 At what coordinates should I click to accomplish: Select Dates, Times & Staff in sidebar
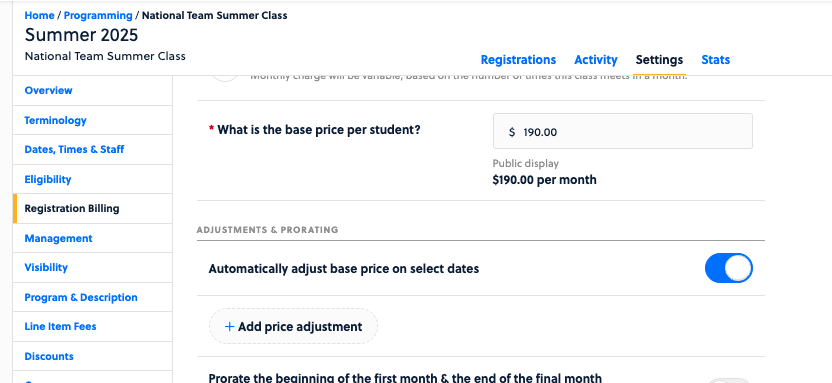click(74, 150)
